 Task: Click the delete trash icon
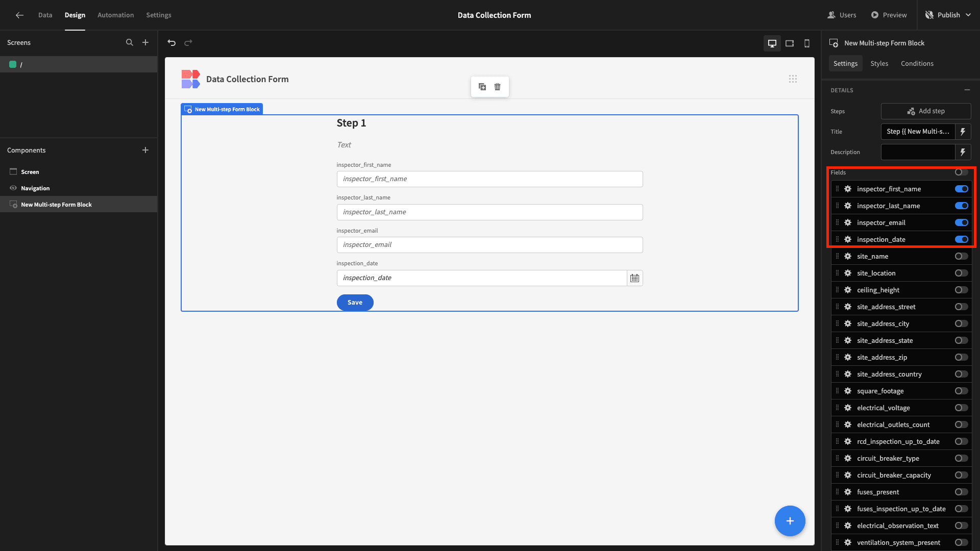click(497, 87)
